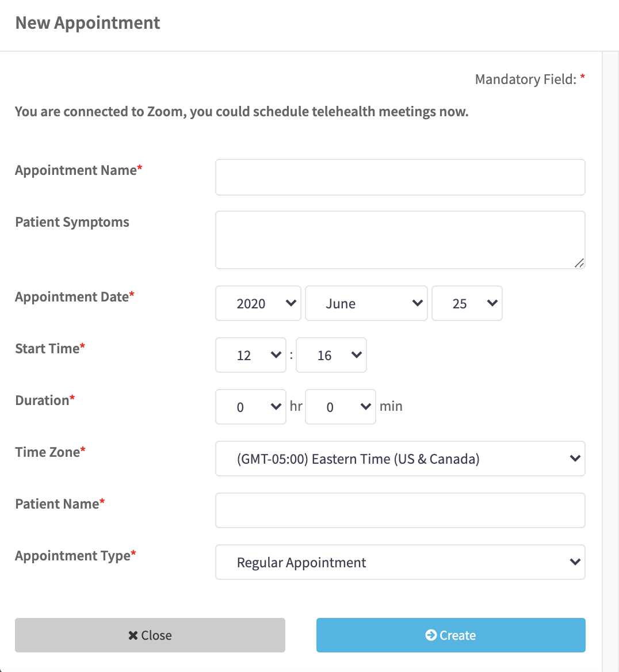This screenshot has width=619, height=672.
Task: Click inside the Patient Symptoms text area
Action: [x=400, y=240]
